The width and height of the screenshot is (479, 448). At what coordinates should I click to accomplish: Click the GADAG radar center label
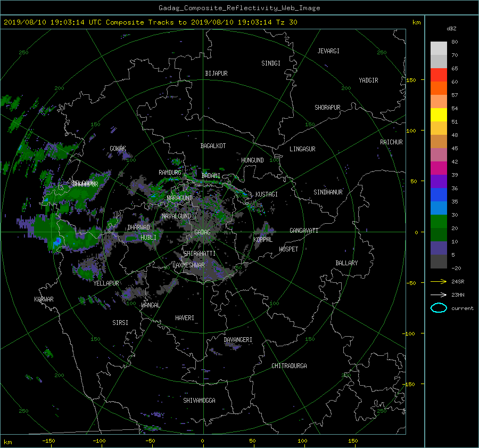pyautogui.click(x=202, y=232)
